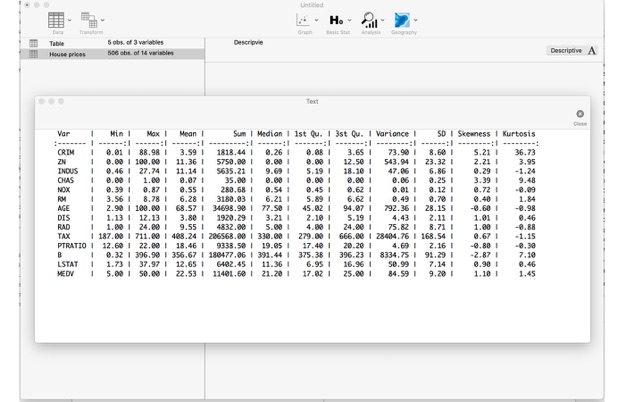Click the NOX row label
The image size is (643, 402).
pyautogui.click(x=64, y=190)
